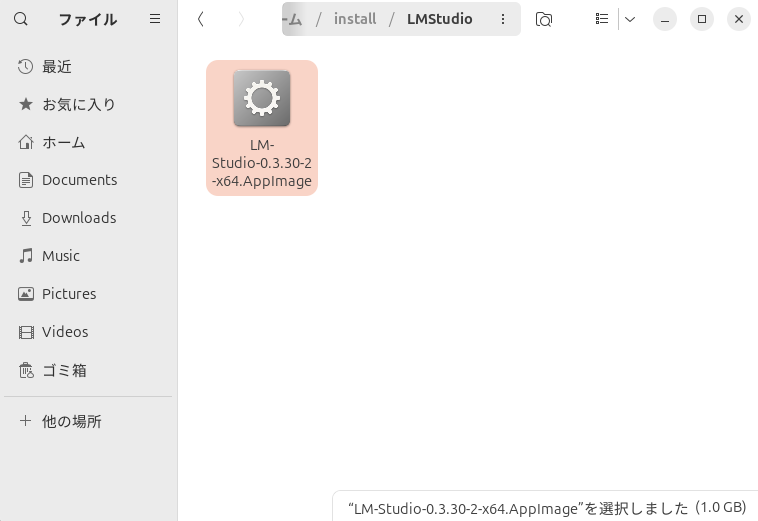Click 他の場所 (Other Locations)
Screen dimensions: 758x521
[x=71, y=421]
